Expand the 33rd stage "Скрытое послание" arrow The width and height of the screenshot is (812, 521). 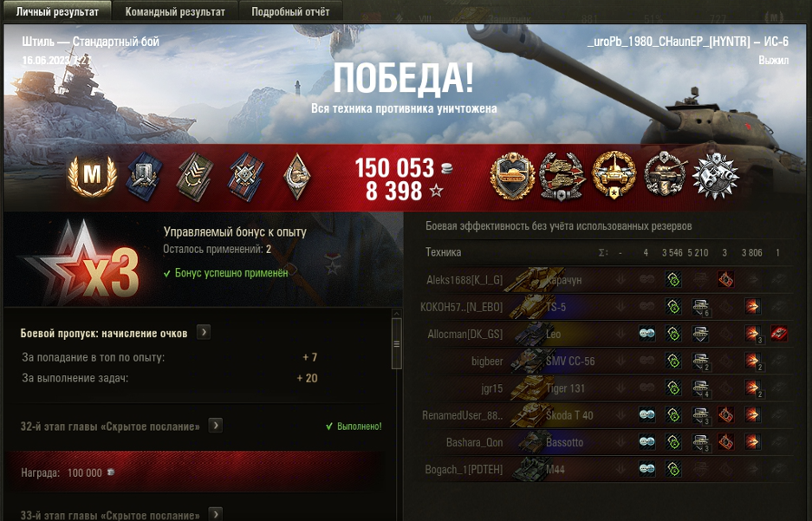pyautogui.click(x=216, y=514)
